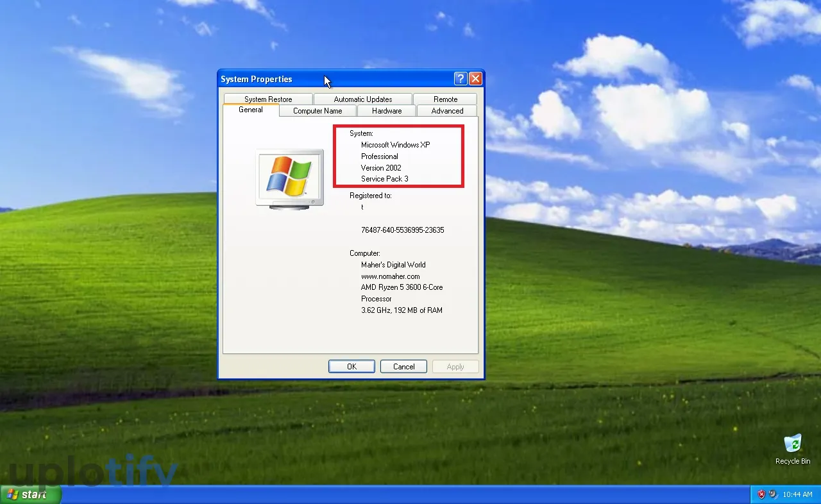Switch to the Hardware tab
The image size is (821, 504).
click(387, 111)
